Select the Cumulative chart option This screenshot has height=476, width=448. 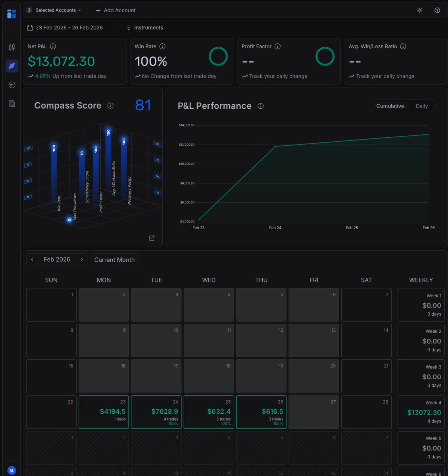[390, 106]
